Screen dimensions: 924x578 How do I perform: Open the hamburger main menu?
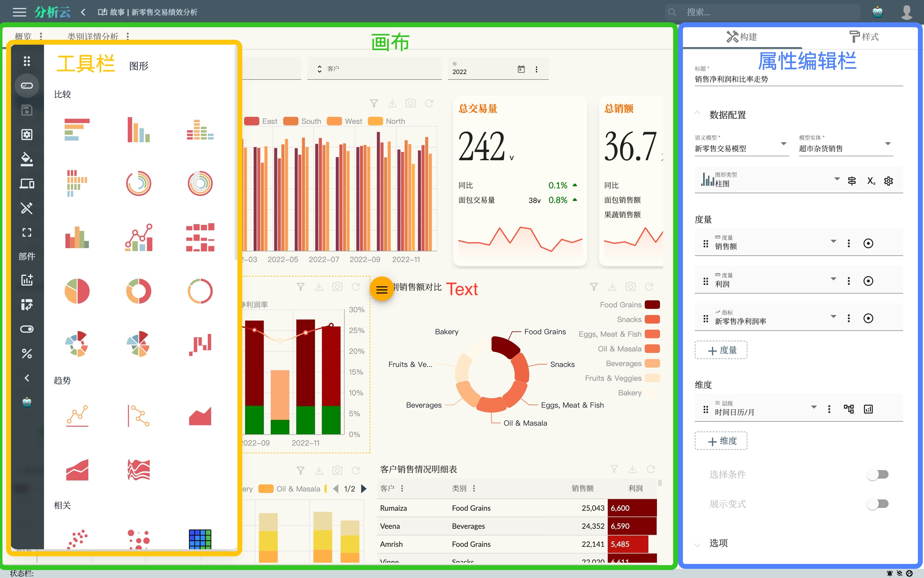[20, 12]
